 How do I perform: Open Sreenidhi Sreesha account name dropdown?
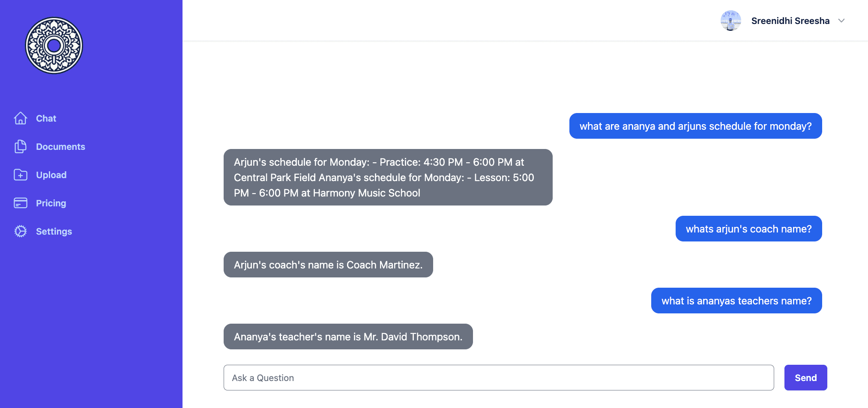coord(790,21)
